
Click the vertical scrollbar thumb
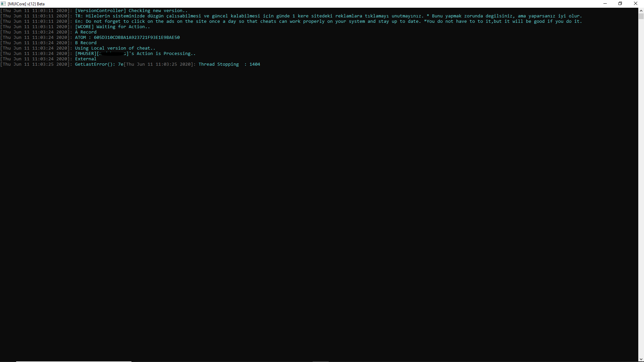pos(641,16)
